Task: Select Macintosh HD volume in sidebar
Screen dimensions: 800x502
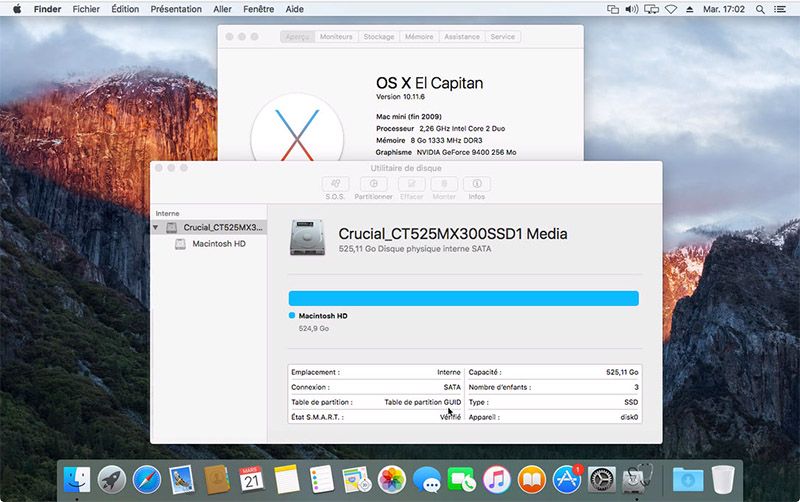Action: pyautogui.click(x=218, y=244)
